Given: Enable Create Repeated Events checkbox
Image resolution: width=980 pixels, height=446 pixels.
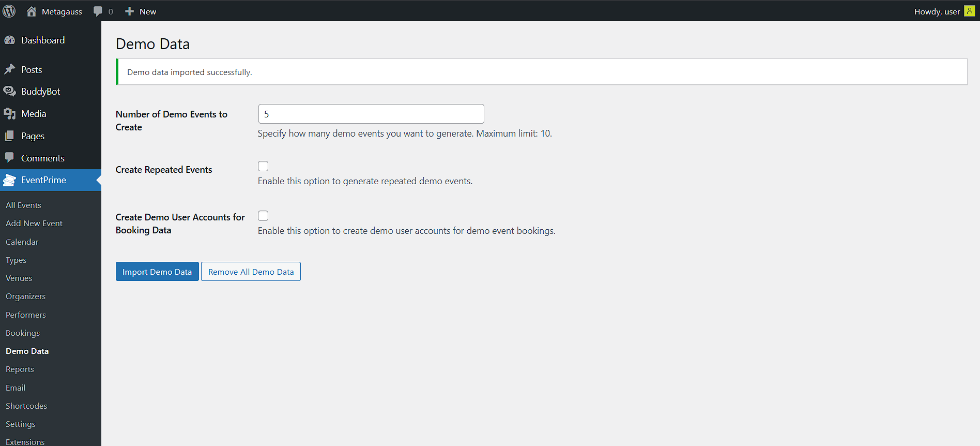Looking at the screenshot, I should tap(263, 166).
